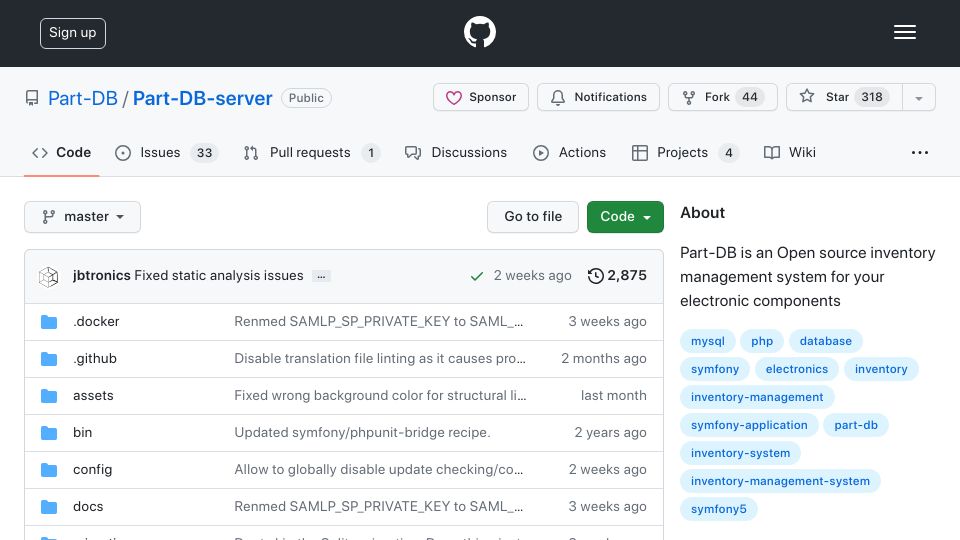960x540 pixels.
Task: Click the folder icon for bin
Action: 49,433
